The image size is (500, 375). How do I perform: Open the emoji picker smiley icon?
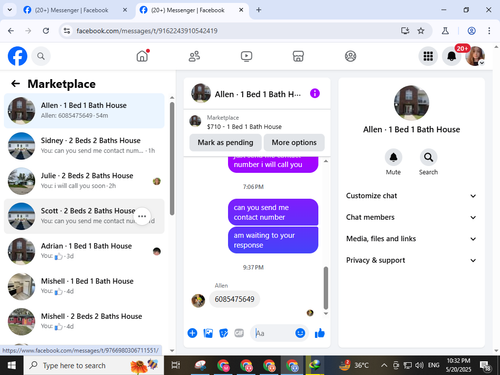[300, 333]
